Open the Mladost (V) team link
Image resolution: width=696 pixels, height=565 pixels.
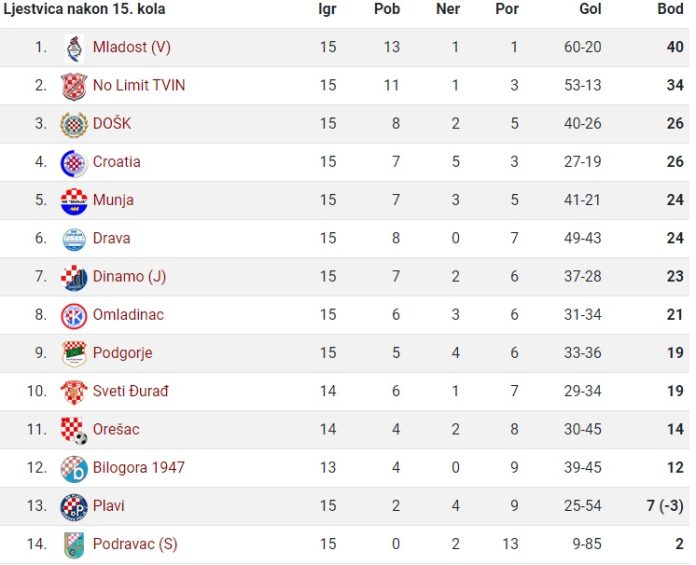[x=132, y=47]
